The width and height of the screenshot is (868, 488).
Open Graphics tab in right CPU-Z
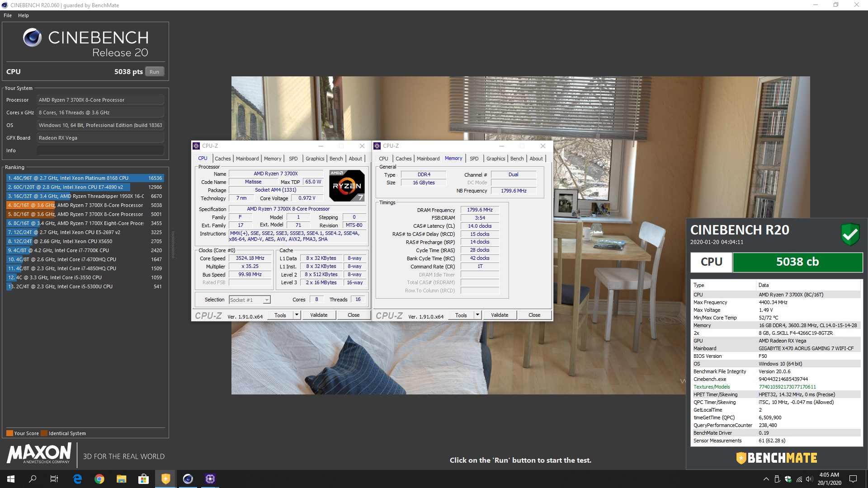pyautogui.click(x=496, y=159)
